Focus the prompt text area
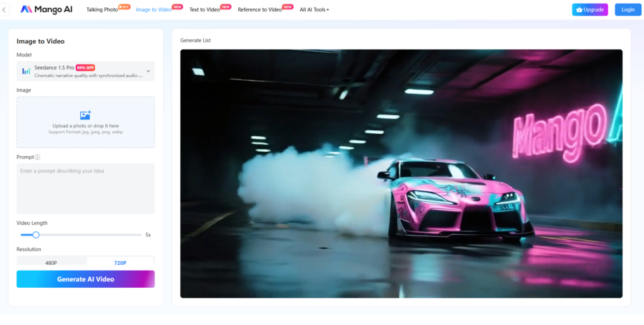The image size is (644, 325). (x=85, y=188)
